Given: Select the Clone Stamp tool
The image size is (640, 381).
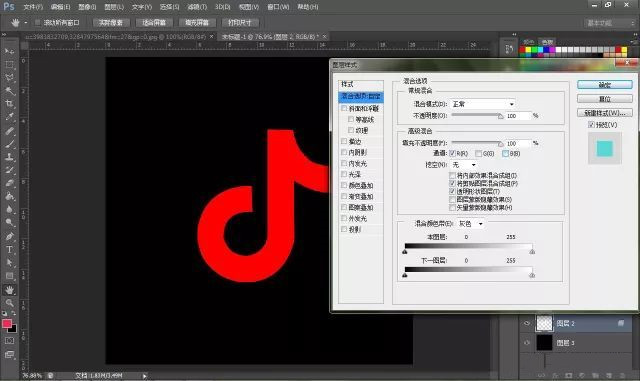Looking at the screenshot, I should click(9, 157).
